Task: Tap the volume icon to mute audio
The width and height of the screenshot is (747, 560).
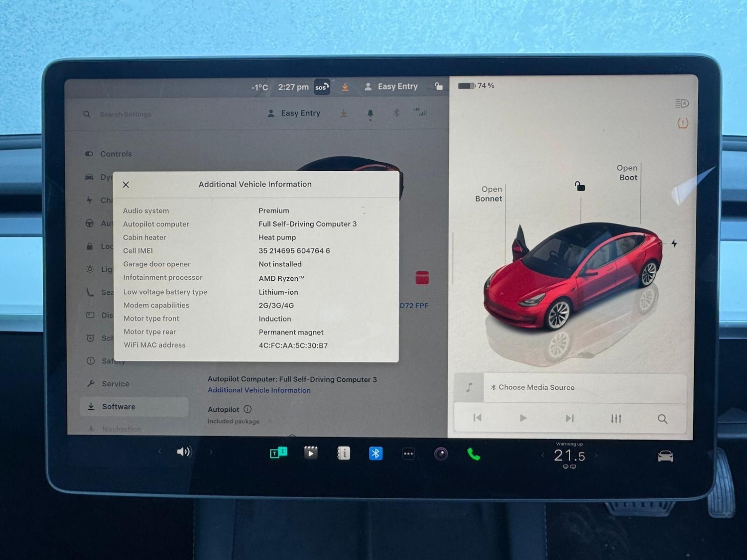Action: (x=184, y=451)
